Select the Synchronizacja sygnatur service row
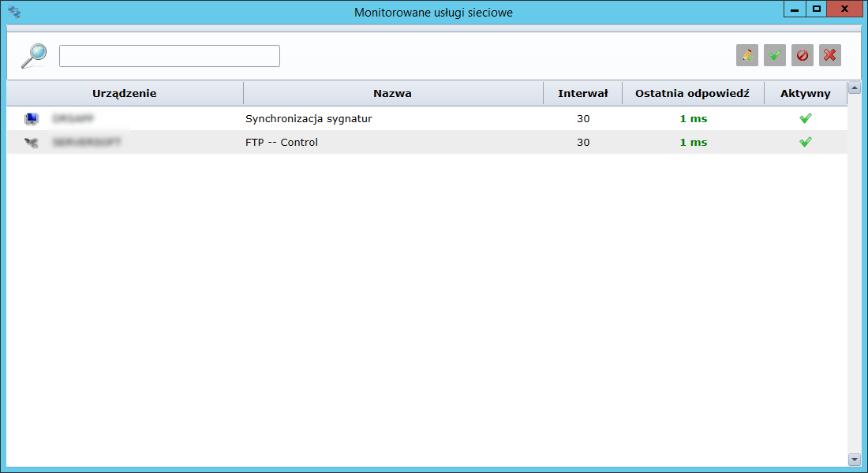 tap(309, 119)
